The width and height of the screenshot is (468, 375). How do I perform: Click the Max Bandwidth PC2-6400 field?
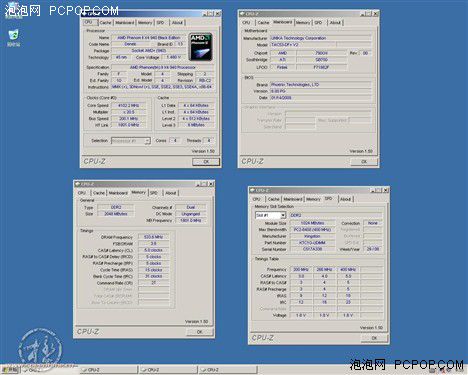tap(313, 230)
